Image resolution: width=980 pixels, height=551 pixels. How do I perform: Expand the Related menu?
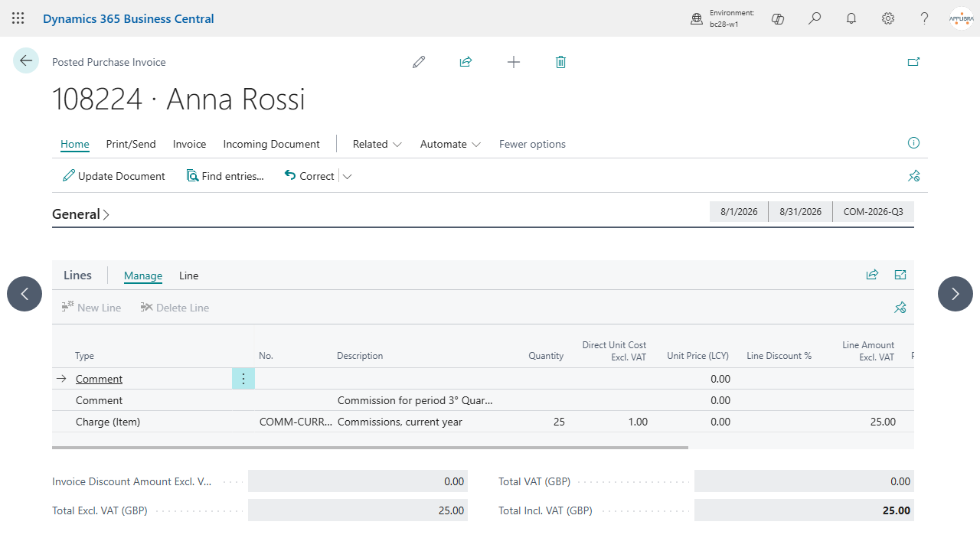[377, 144]
